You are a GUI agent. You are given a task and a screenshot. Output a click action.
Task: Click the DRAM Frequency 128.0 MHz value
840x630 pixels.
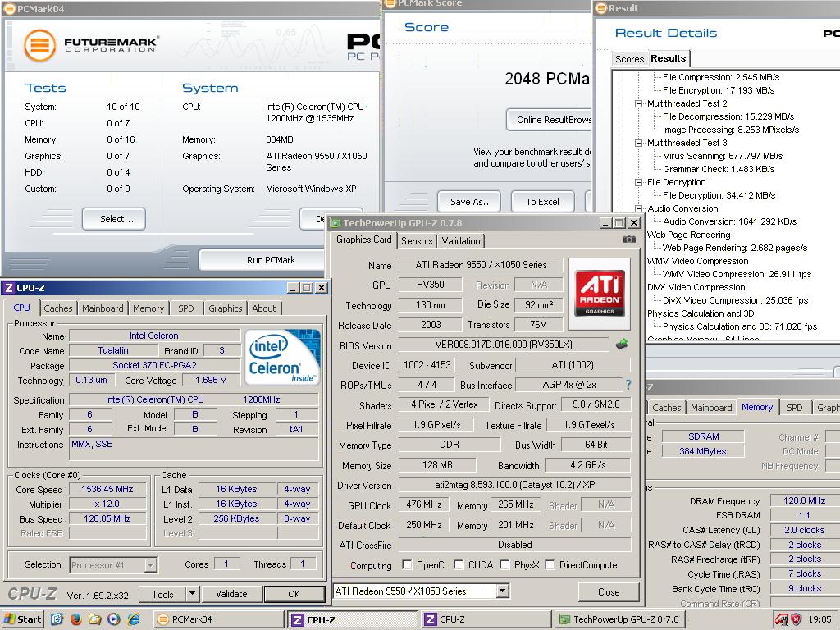(804, 500)
